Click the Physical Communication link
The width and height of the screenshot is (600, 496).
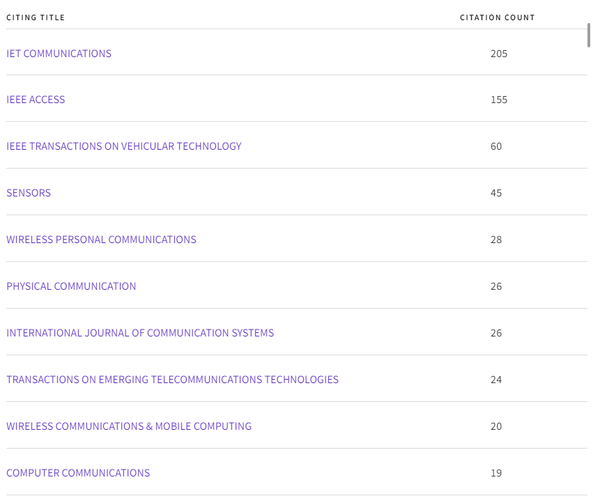click(x=71, y=286)
